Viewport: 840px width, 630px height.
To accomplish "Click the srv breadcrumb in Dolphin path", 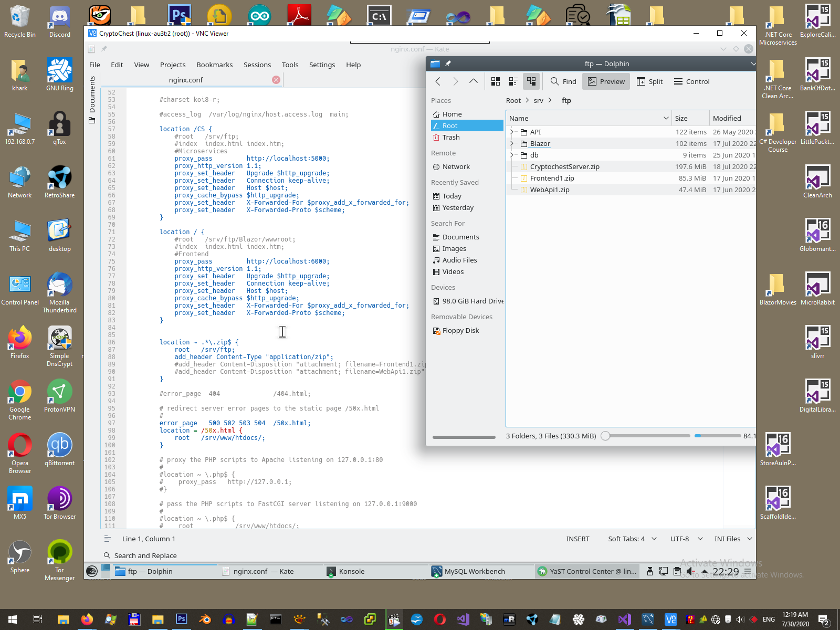I will (539, 100).
